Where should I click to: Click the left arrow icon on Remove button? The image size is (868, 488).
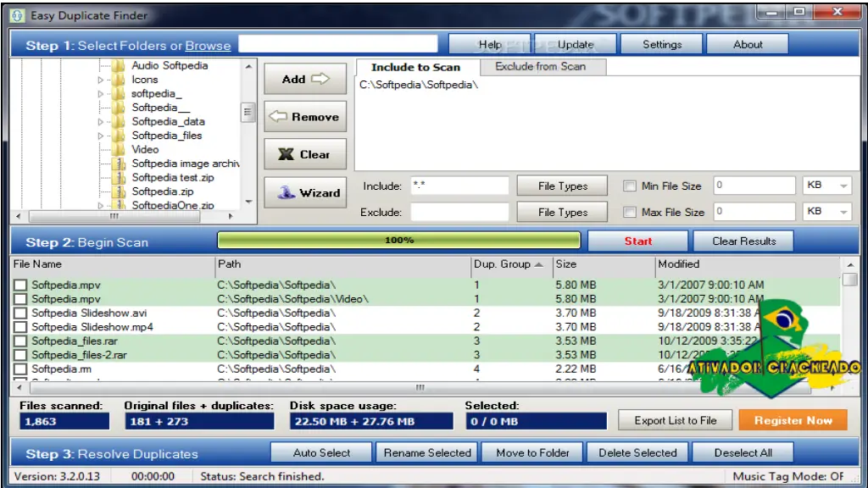point(278,117)
